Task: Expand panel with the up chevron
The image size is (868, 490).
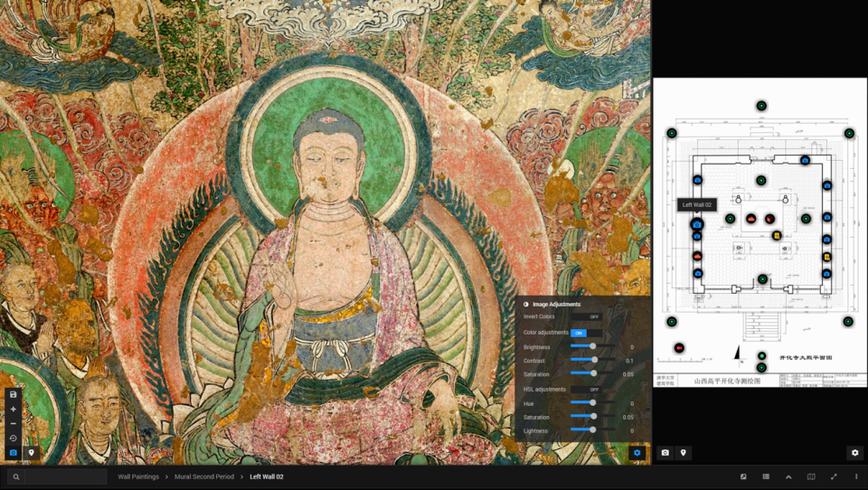Action: pos(788,476)
